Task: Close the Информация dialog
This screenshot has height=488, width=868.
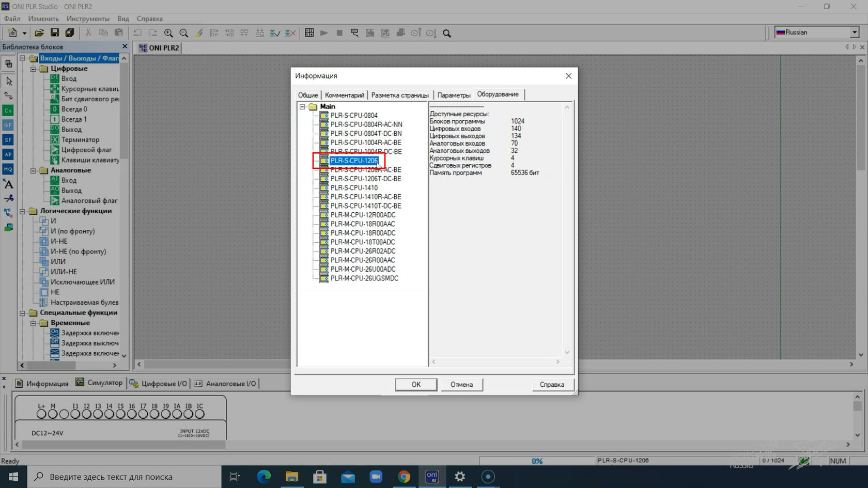Action: pyautogui.click(x=568, y=76)
